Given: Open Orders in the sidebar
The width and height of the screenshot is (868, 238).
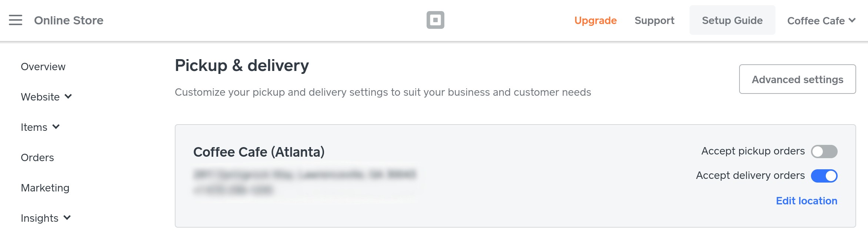Looking at the screenshot, I should 37,157.
